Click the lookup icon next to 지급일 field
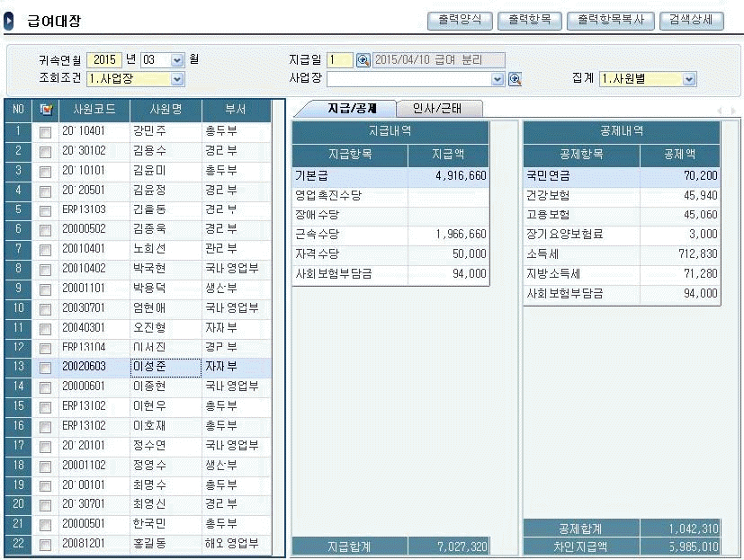Screen dimensions: 744x560 (x=363, y=60)
